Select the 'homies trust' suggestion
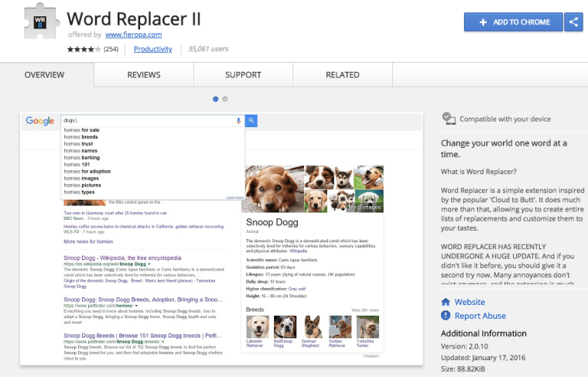Image resolution: width=588 pixels, height=377 pixels. pos(78,144)
